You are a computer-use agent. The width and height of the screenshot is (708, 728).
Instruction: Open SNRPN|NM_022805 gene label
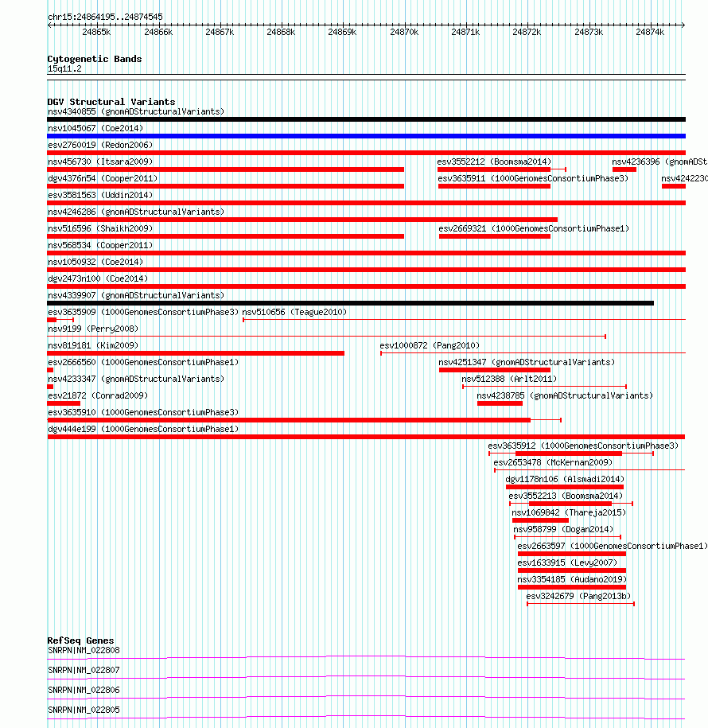[84, 710]
